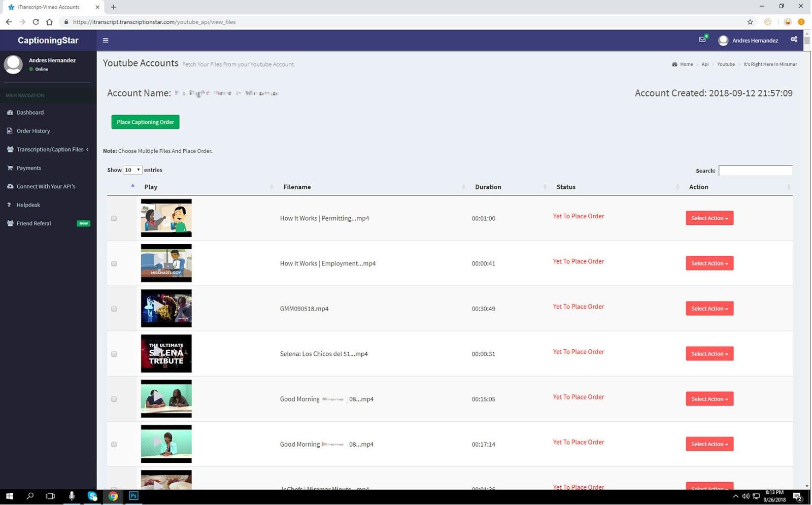Open Select Action for How It Works Employment

[x=710, y=263]
